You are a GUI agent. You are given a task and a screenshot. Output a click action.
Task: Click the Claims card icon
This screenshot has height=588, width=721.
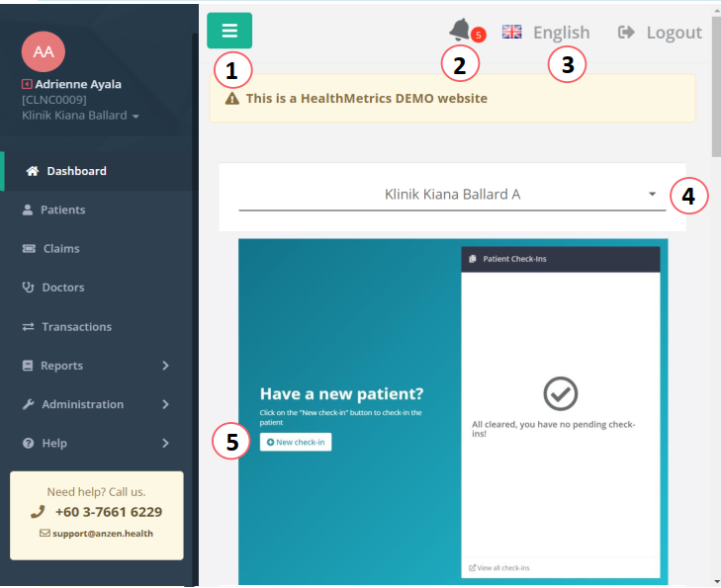tap(29, 249)
